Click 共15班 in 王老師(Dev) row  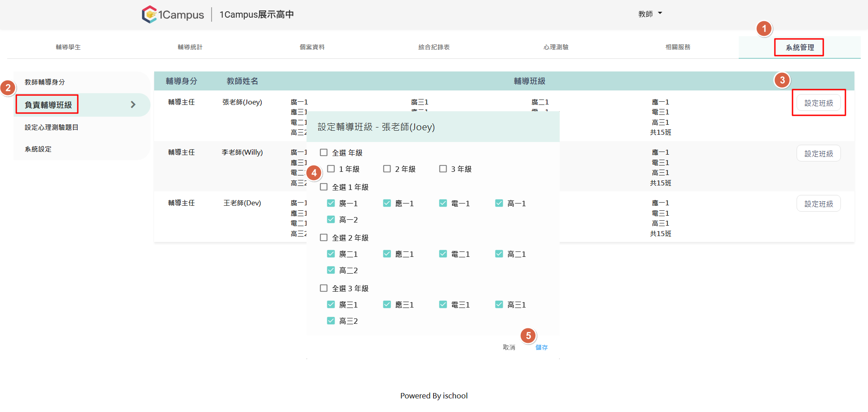(660, 234)
